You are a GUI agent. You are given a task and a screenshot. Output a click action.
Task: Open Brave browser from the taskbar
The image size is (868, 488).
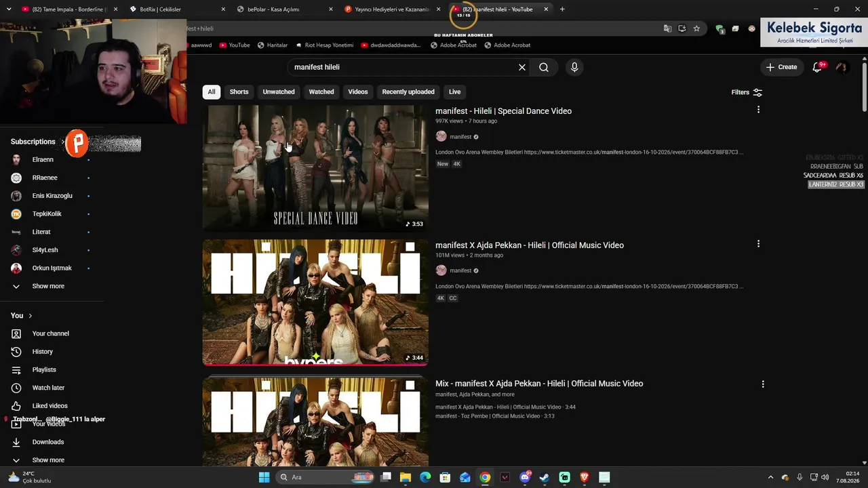tap(585, 477)
